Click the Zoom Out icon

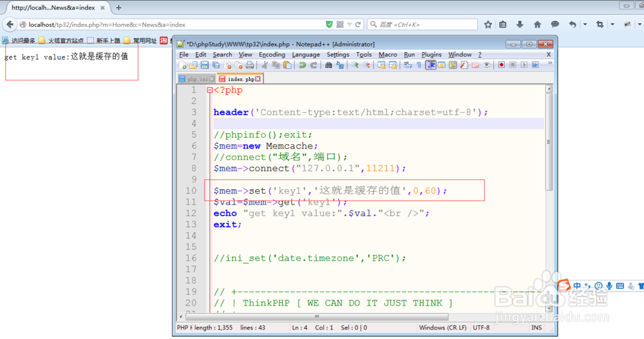(366, 65)
